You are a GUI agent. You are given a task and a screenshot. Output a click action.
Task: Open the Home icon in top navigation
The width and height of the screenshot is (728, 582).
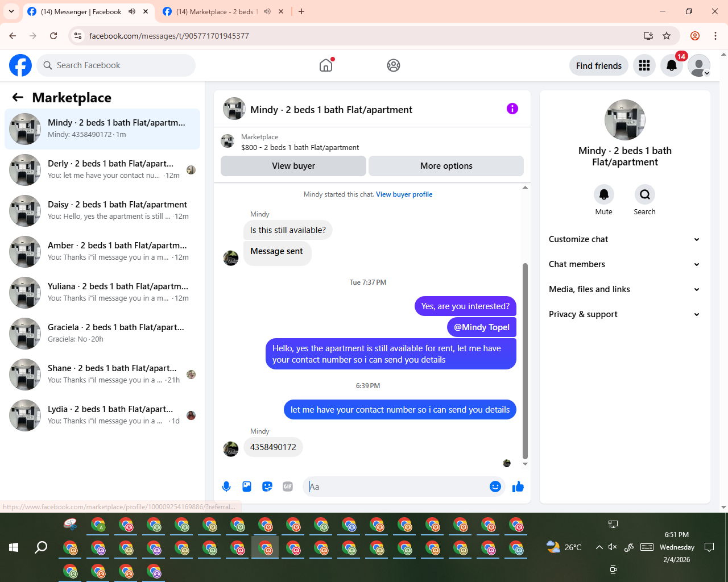[326, 65]
